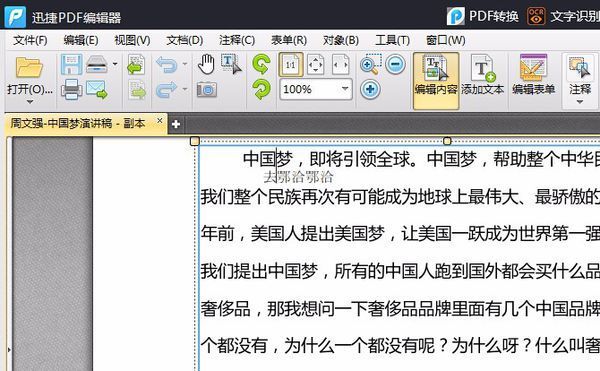This screenshot has width=600, height=371.
Task: Click the fit page icon
Action: tap(316, 64)
